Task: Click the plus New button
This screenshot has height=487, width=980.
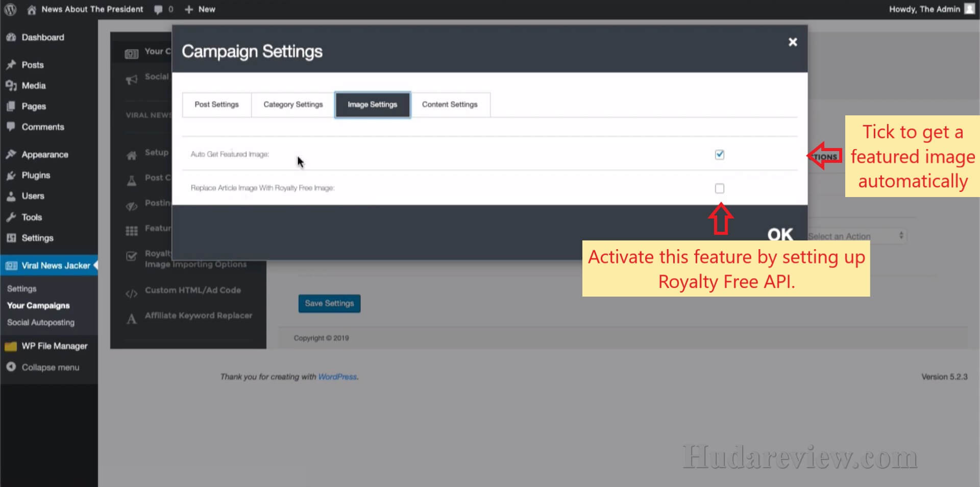Action: coord(200,9)
